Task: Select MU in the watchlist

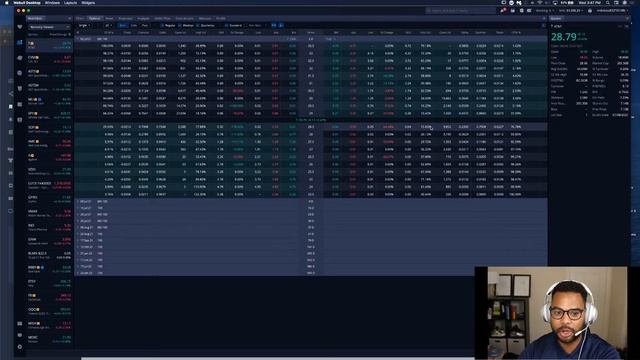Action: click(49, 101)
